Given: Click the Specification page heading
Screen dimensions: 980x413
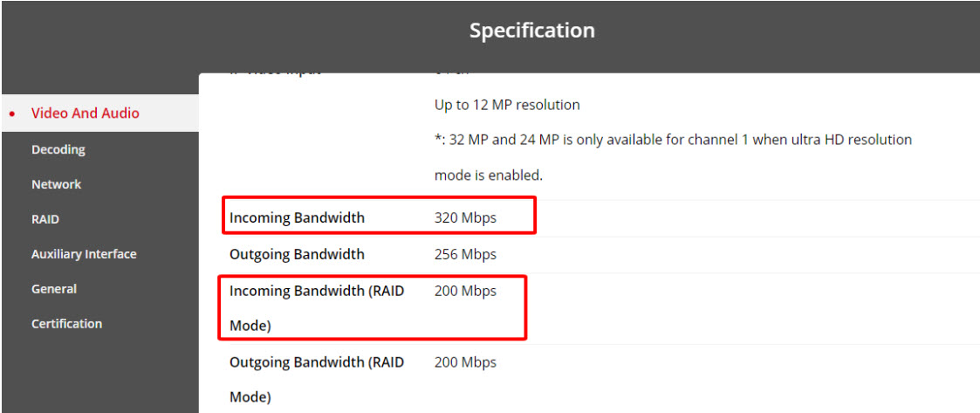Looking at the screenshot, I should point(531,31).
